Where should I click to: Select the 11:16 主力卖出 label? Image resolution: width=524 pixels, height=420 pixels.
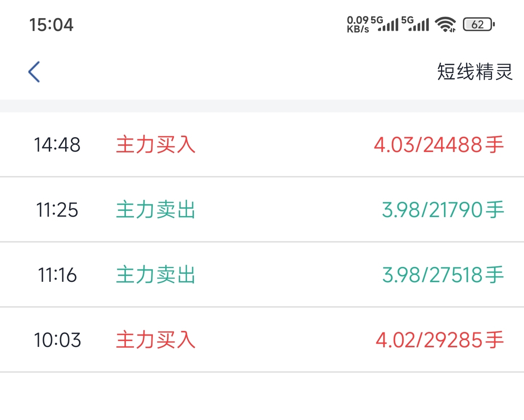(x=156, y=275)
